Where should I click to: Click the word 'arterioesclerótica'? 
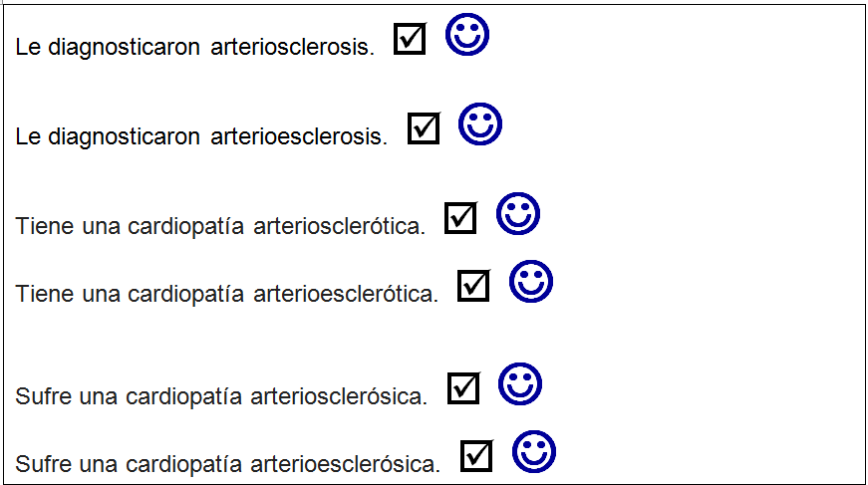[346, 295]
